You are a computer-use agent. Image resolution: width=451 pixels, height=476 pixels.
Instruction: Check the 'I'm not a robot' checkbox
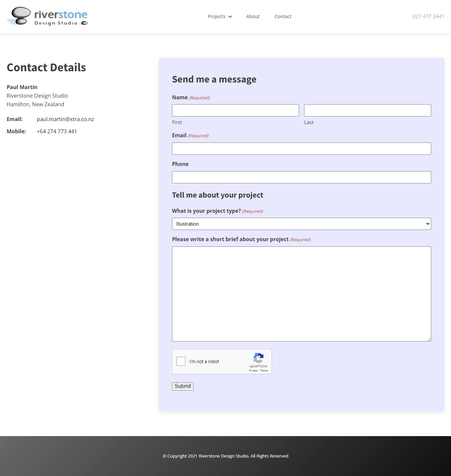click(x=181, y=361)
